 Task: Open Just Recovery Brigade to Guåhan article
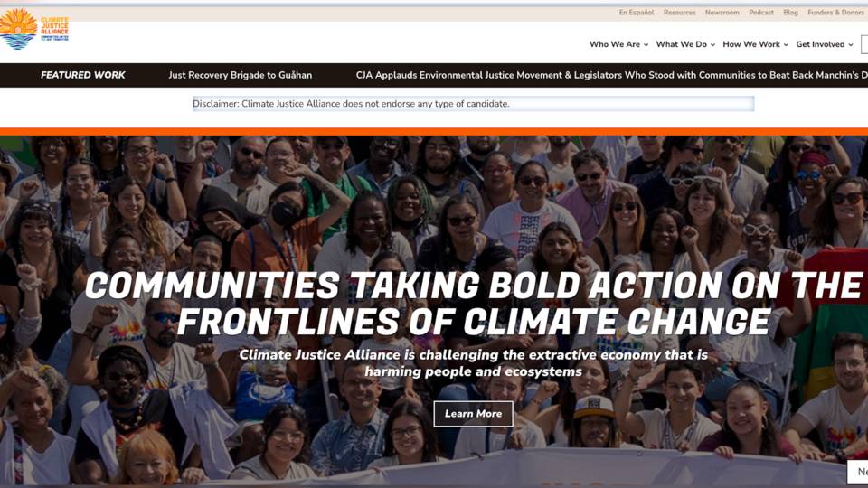coord(241,75)
